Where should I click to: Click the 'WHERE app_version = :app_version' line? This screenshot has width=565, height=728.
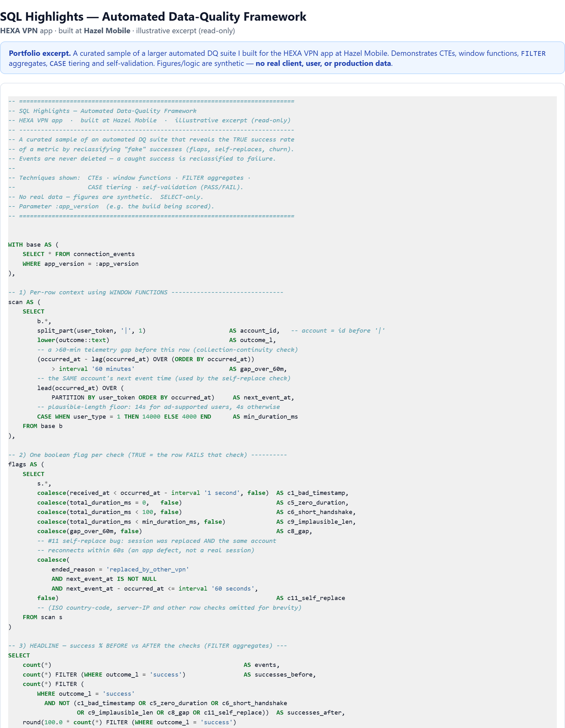[x=81, y=264]
